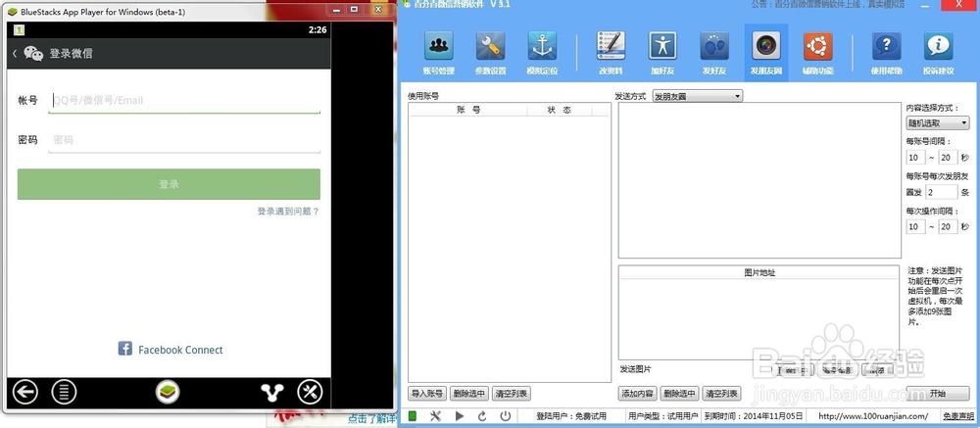
Task: Open 账号管理 account management icon
Action: pyautogui.click(x=439, y=53)
